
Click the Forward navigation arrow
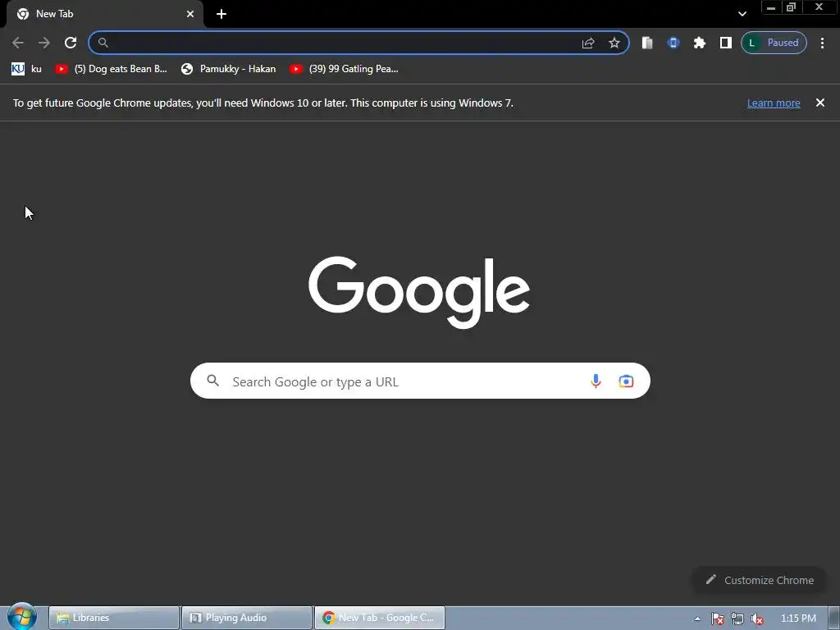[x=44, y=43]
